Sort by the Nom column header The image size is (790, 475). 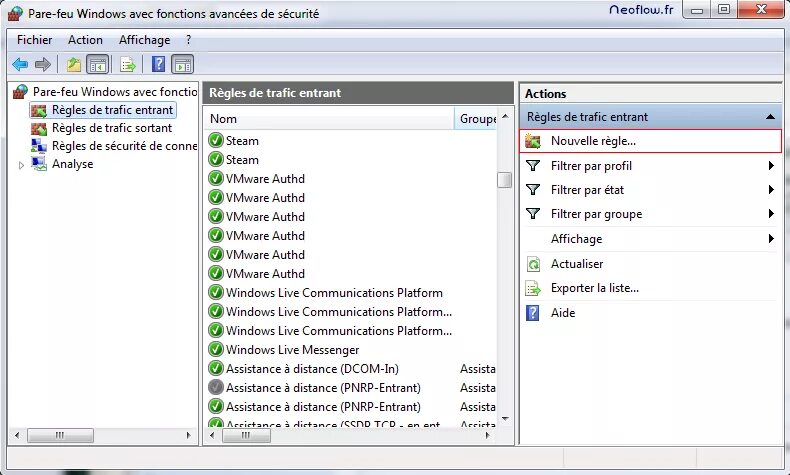pos(330,119)
